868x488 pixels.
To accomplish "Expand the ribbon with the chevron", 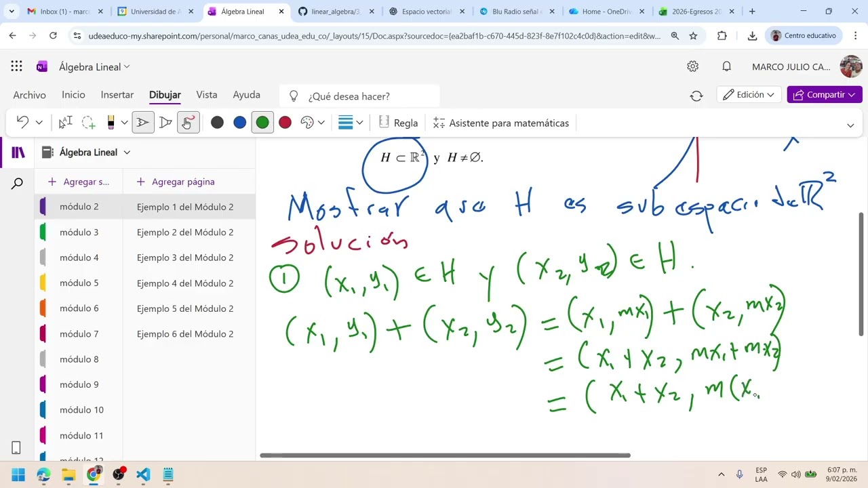I will click(x=850, y=125).
